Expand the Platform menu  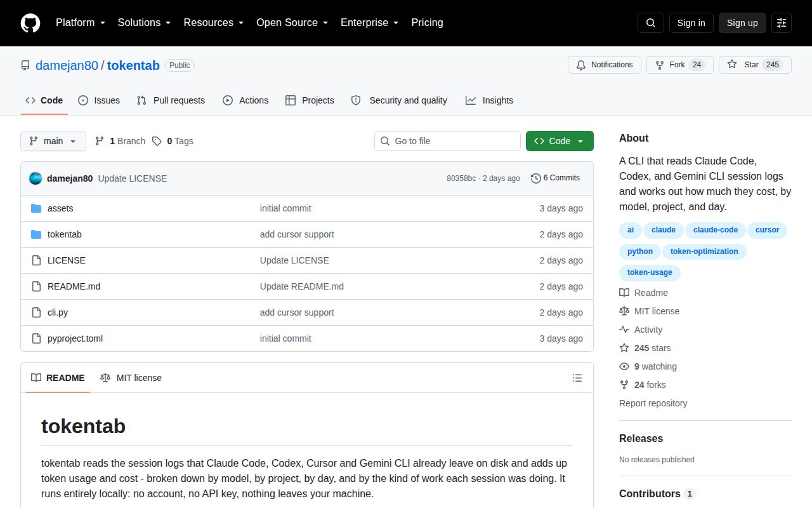pos(81,23)
